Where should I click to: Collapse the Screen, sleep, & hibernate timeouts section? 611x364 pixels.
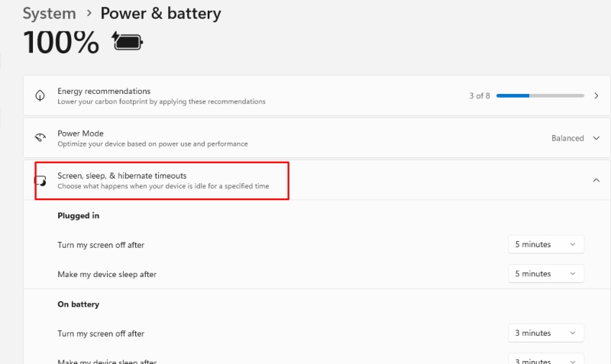(596, 180)
